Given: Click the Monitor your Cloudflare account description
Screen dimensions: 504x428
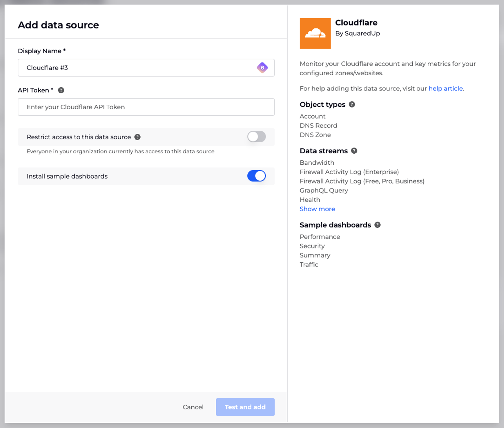Looking at the screenshot, I should point(388,68).
